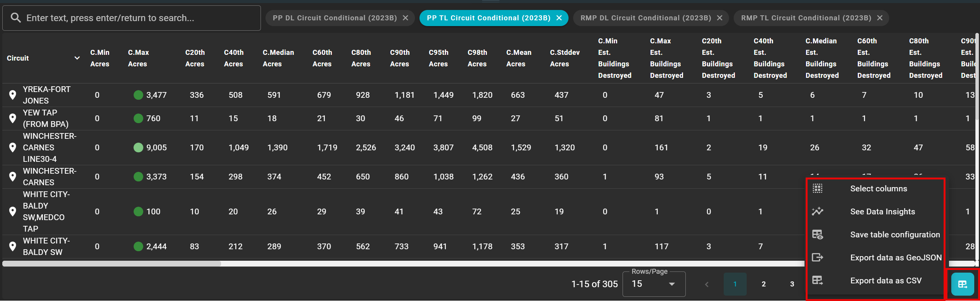This screenshot has height=301, width=980.
Task: Click the map pin beside YEW TAP circuit
Action: coord(13,118)
